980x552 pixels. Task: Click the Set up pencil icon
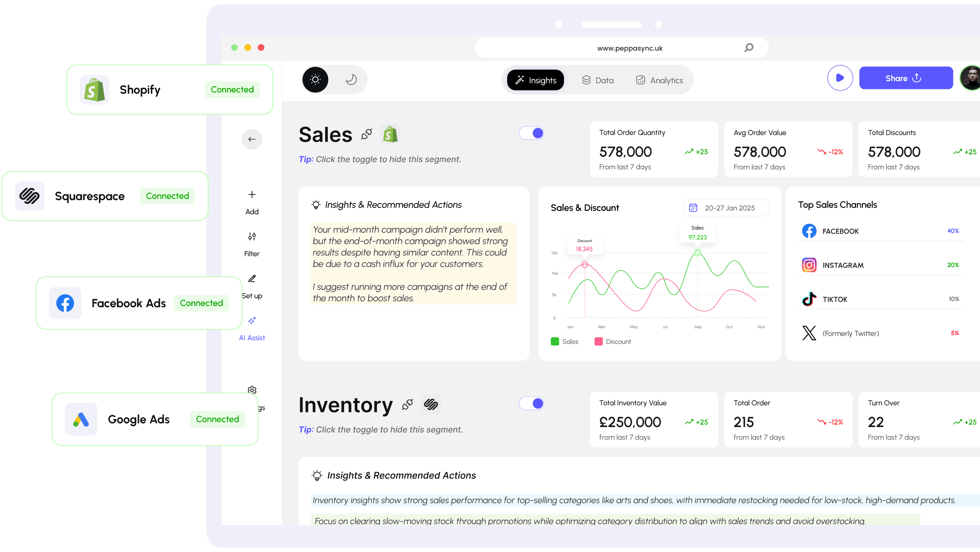[252, 279]
